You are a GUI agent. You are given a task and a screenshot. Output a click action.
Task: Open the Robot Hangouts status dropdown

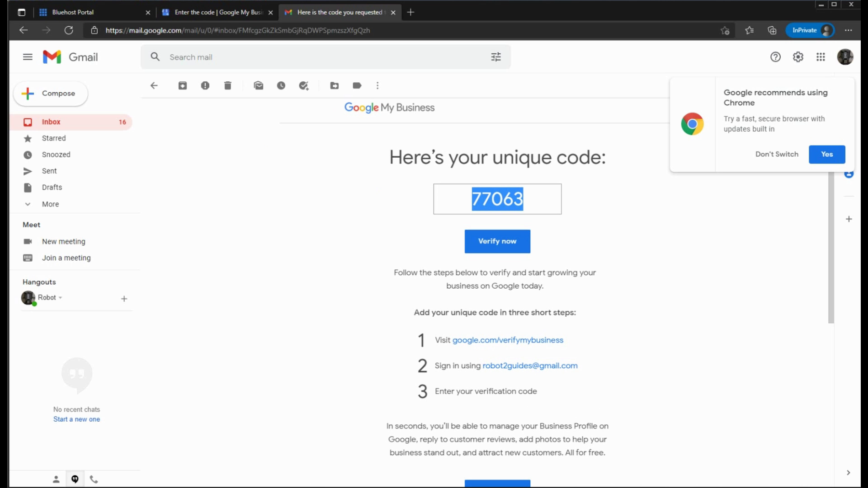60,298
